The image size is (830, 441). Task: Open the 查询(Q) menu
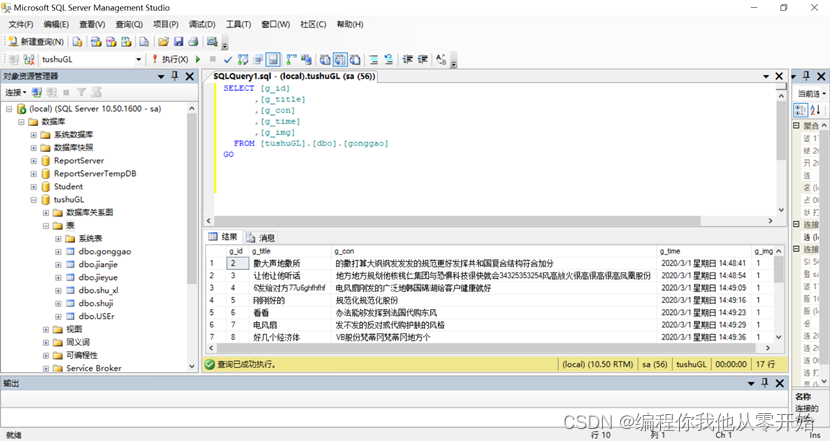point(129,24)
